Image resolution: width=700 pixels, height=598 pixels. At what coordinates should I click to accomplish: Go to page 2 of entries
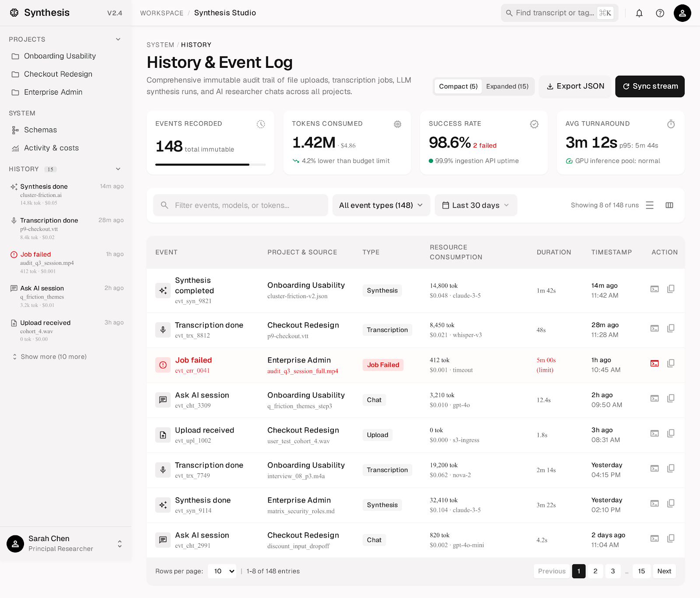click(595, 571)
